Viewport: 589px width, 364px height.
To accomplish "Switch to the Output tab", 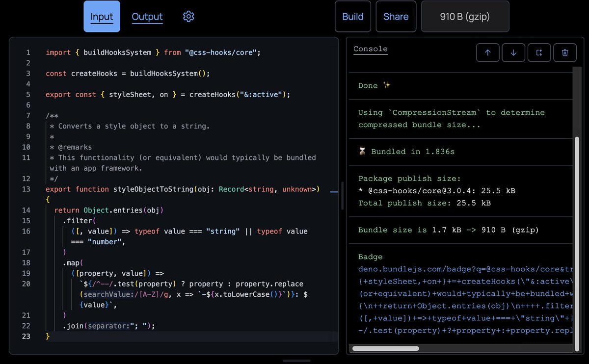I will [x=147, y=16].
